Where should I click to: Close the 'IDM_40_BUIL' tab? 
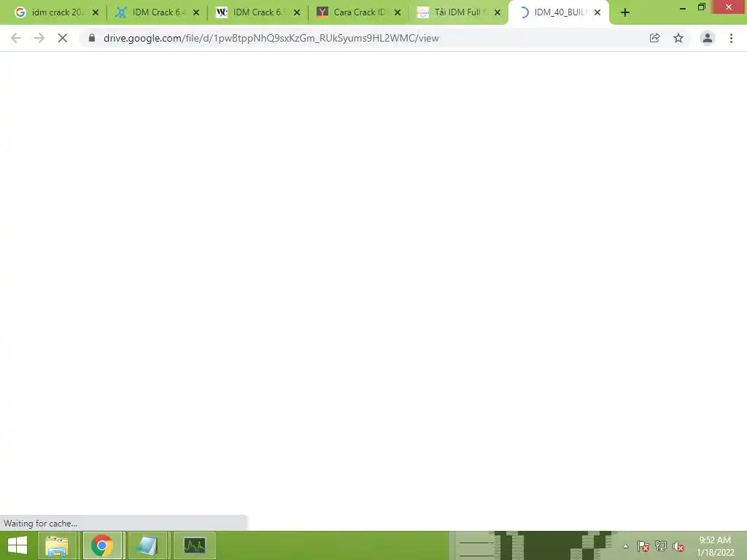597,12
